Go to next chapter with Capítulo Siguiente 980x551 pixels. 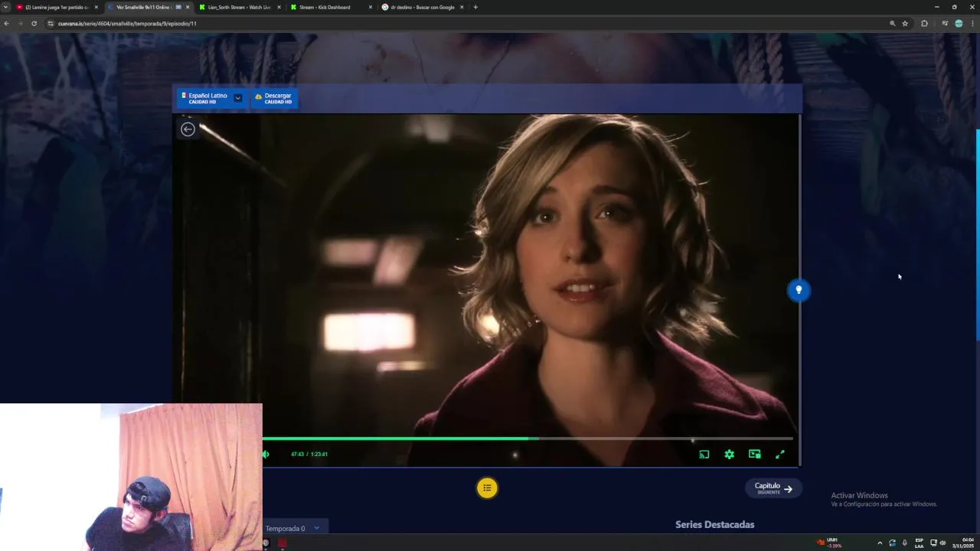773,488
